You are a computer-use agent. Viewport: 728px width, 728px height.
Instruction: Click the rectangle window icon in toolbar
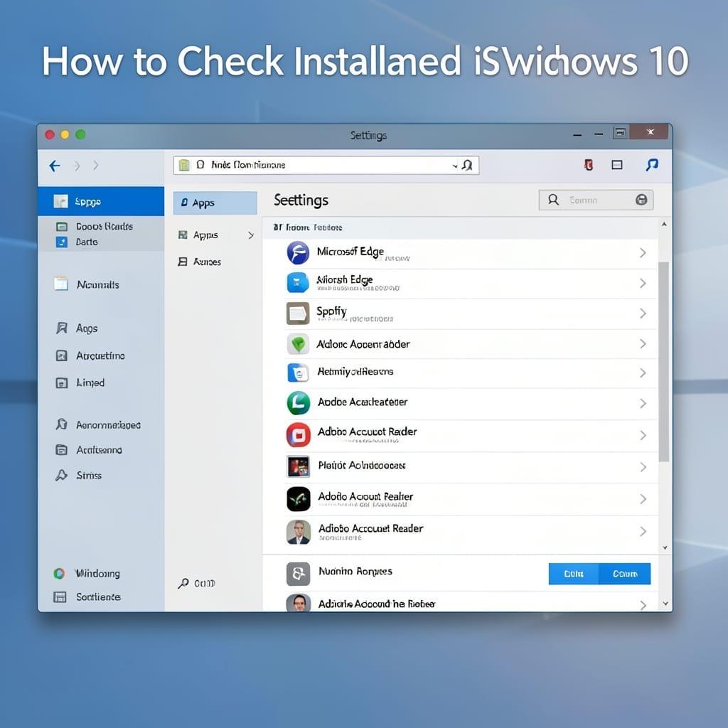point(617,165)
